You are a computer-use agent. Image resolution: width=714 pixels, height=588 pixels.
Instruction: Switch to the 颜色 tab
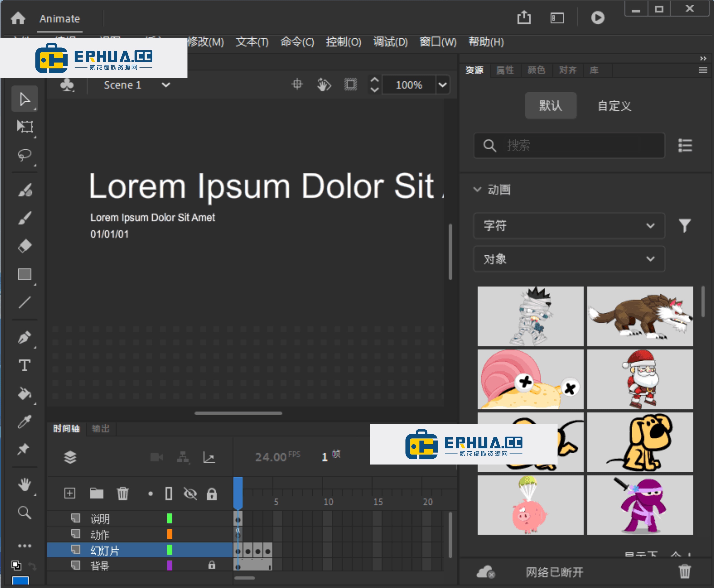click(x=536, y=70)
